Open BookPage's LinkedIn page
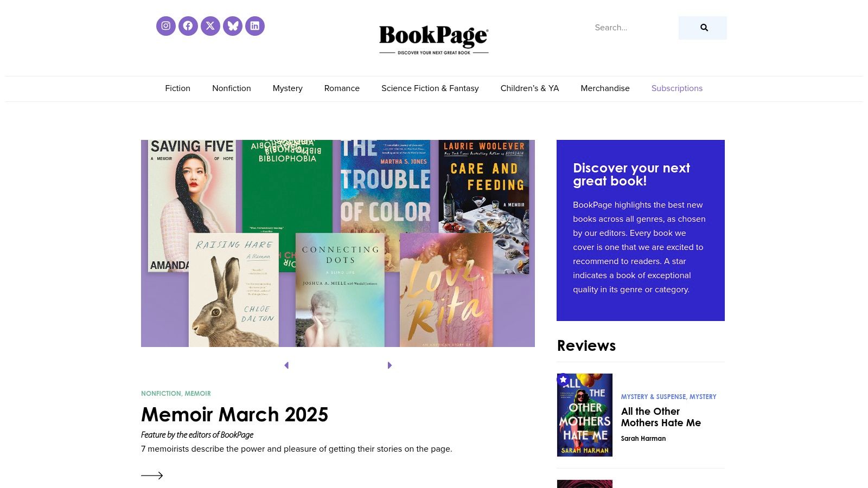The image size is (868, 488). click(255, 26)
